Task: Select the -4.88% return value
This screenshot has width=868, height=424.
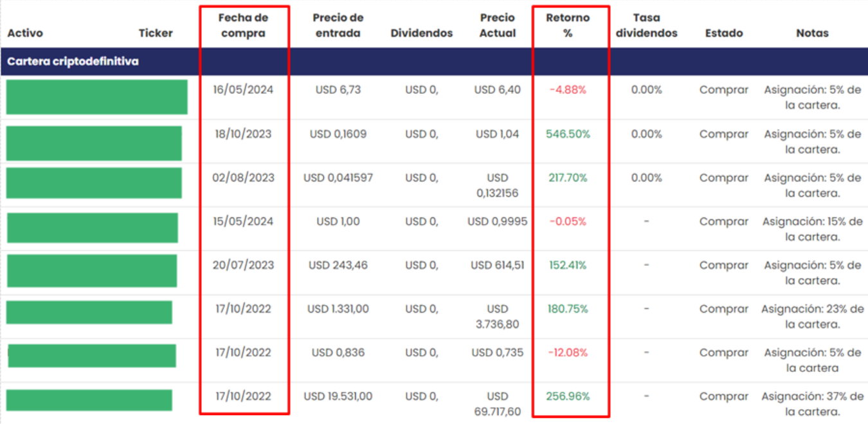Action: click(x=568, y=90)
